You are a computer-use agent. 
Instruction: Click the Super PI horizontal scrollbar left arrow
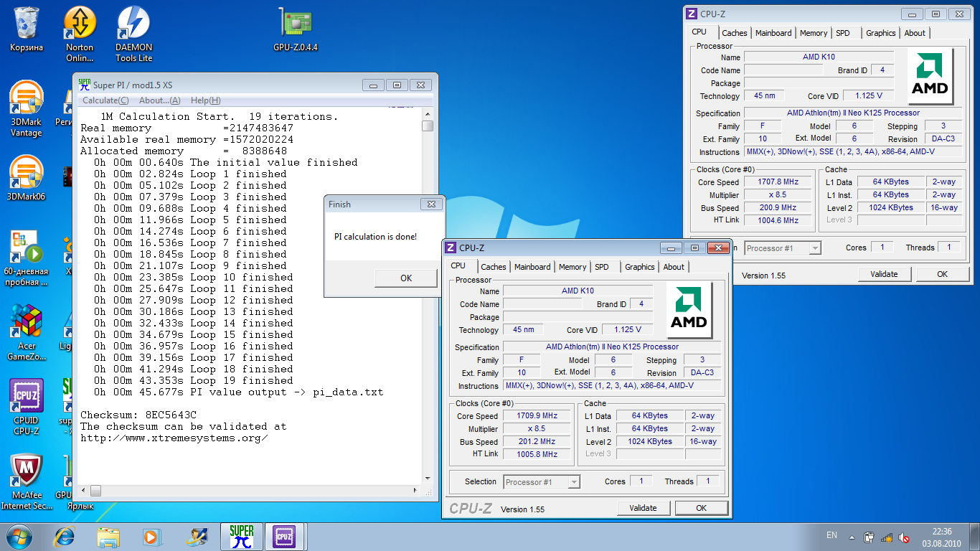pyautogui.click(x=84, y=491)
